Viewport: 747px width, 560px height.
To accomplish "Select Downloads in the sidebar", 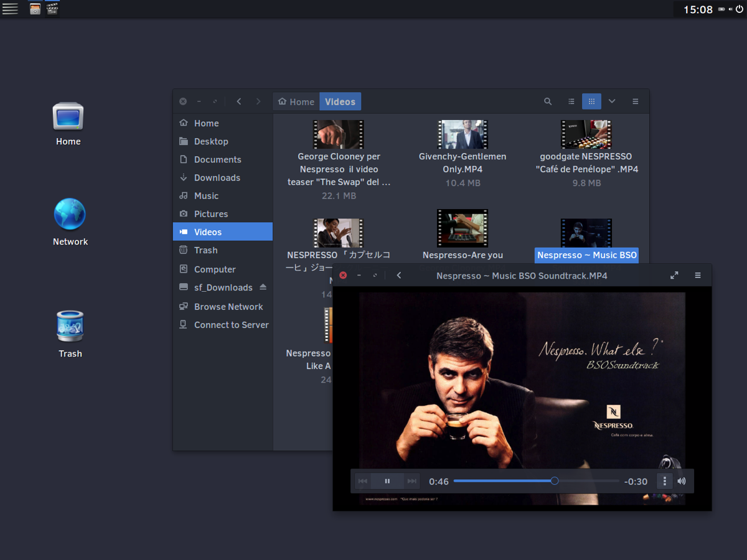I will pos(223,177).
